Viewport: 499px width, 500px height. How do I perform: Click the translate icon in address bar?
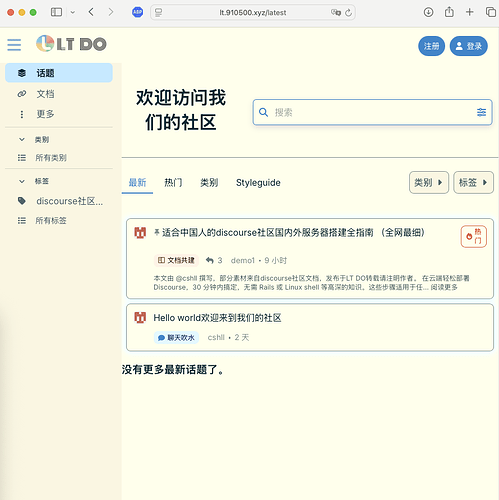point(336,13)
